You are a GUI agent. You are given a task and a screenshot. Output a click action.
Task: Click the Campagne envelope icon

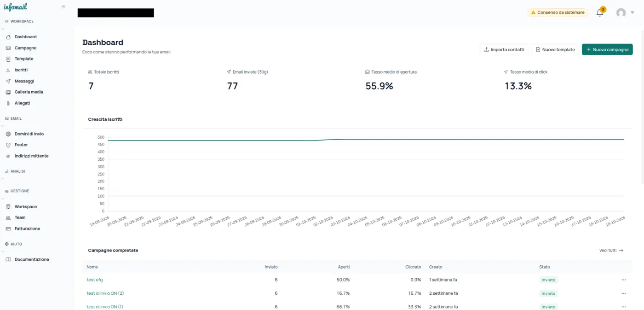point(8,48)
